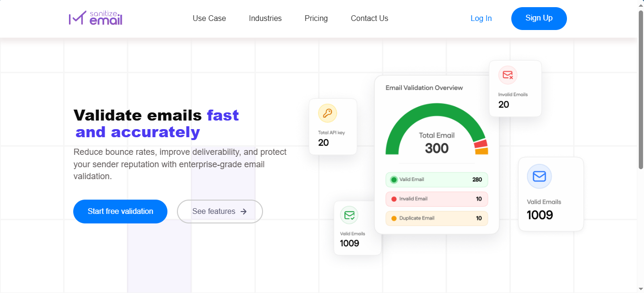
Task: Open the Use Case menu
Action: (x=209, y=18)
